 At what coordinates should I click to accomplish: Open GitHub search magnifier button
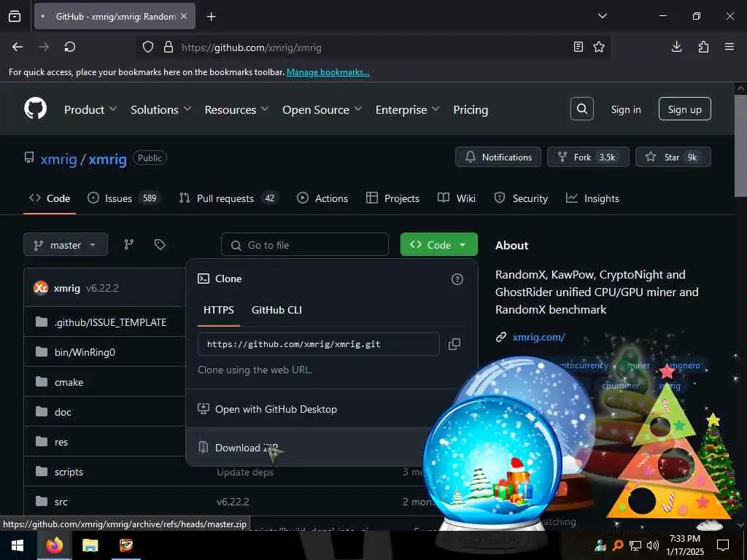(581, 109)
